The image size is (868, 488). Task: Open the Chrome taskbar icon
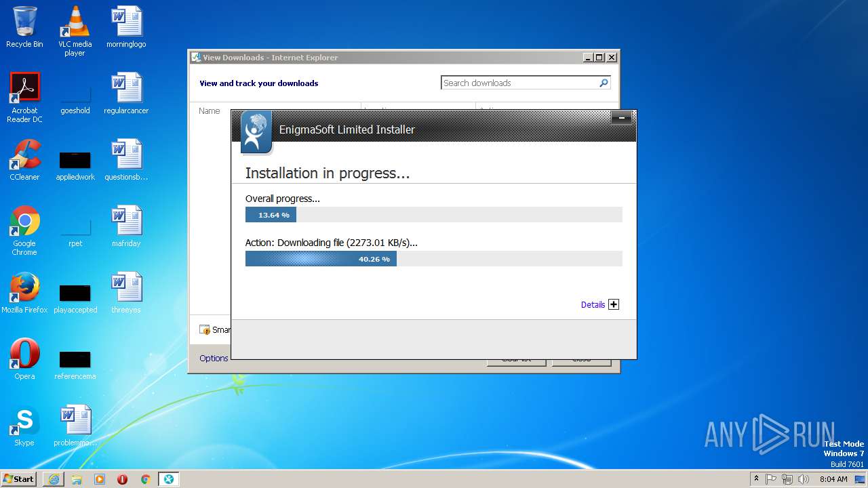point(145,479)
